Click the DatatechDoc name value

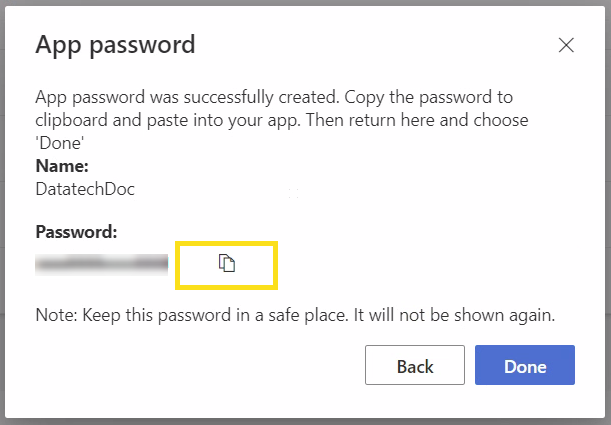85,187
